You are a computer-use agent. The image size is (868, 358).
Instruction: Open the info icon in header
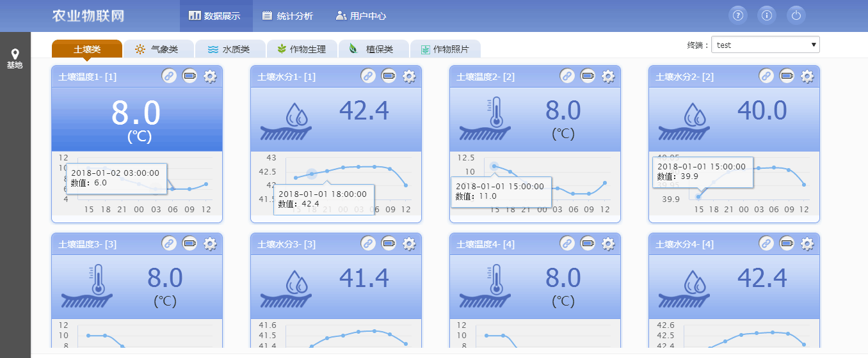(x=768, y=16)
